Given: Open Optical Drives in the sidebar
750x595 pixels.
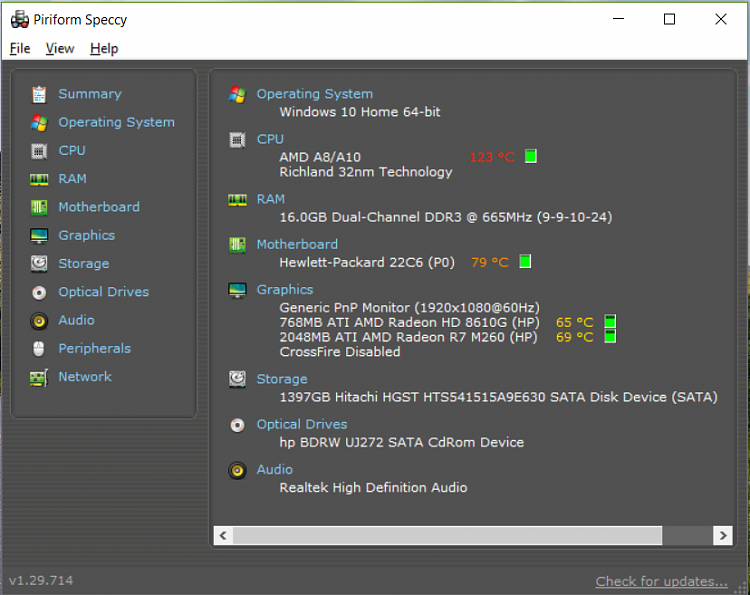Looking at the screenshot, I should point(103,292).
